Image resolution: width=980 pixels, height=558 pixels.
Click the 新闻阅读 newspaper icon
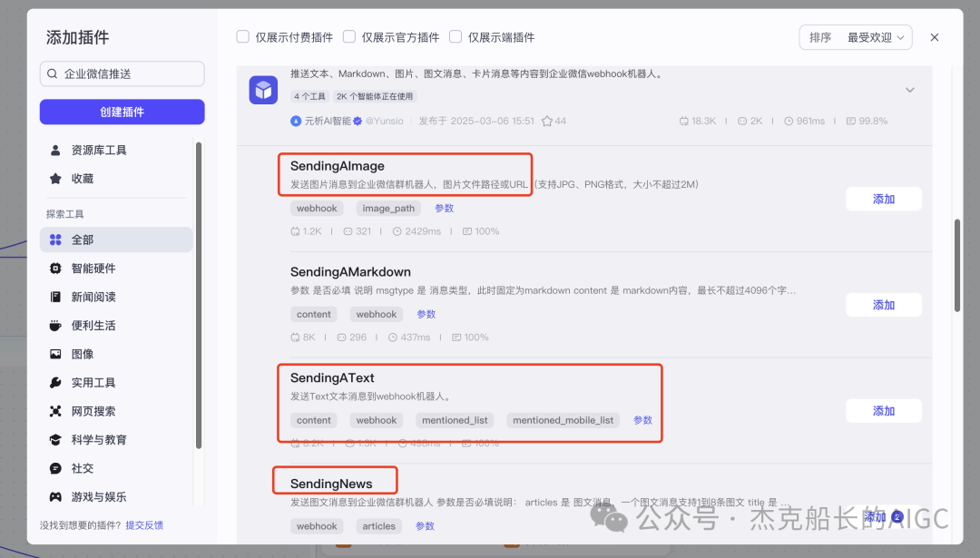coord(55,297)
